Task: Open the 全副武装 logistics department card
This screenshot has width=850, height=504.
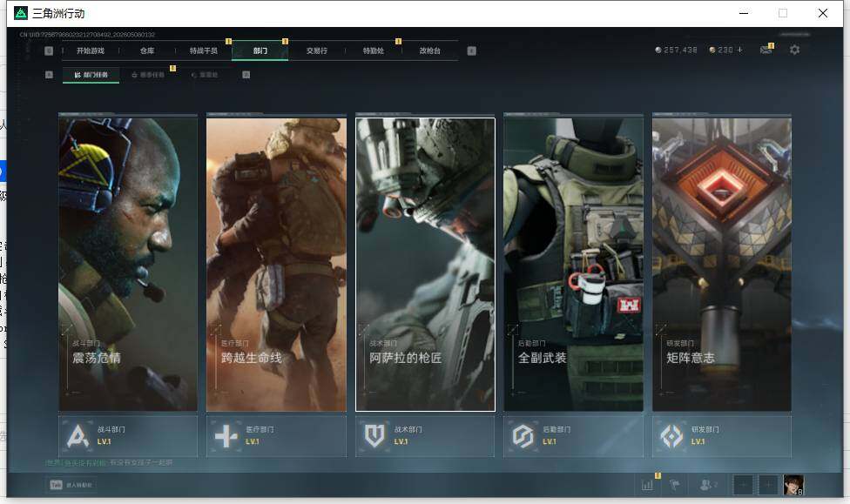Action: 574,264
